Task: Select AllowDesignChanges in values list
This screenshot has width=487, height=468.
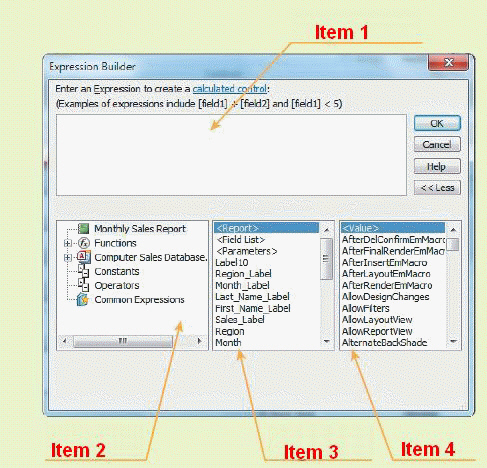Action: point(393,297)
